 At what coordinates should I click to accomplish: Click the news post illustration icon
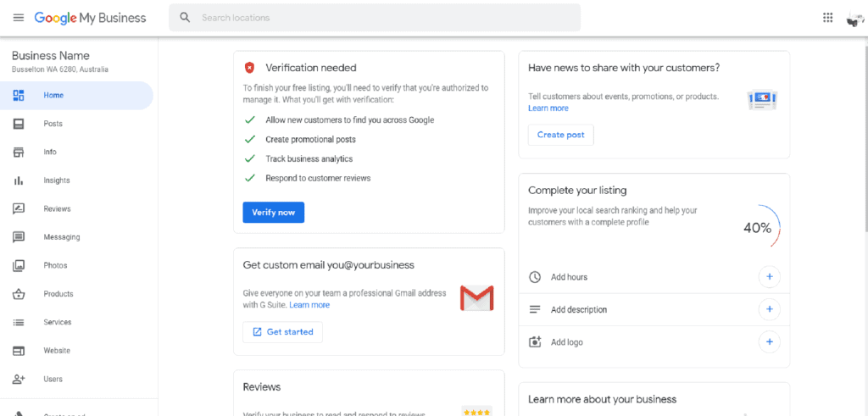[x=762, y=100]
